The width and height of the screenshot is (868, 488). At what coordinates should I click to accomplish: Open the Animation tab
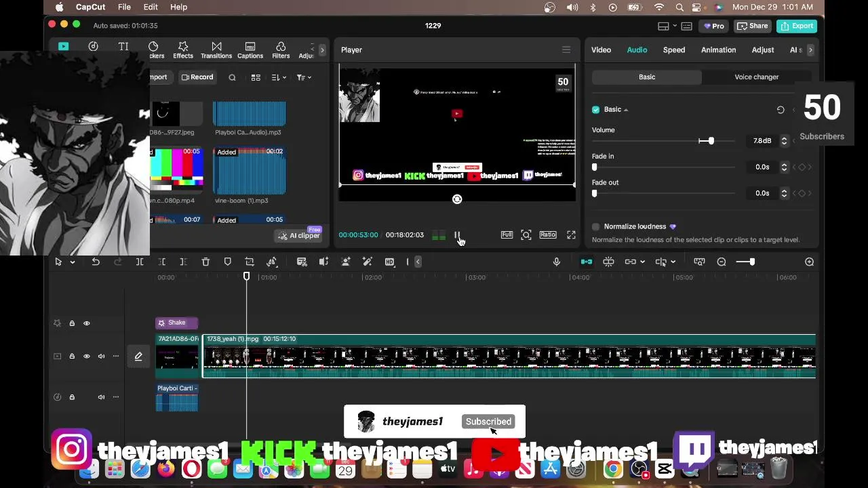tap(718, 50)
